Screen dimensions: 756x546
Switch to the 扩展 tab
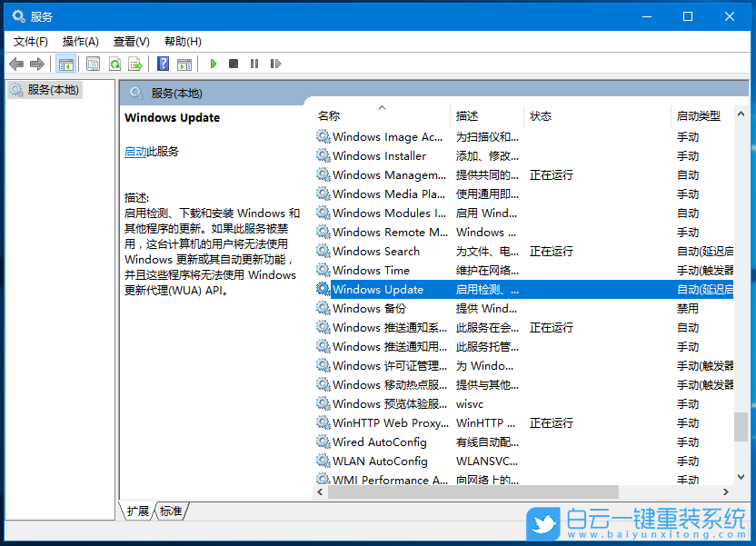point(137,511)
